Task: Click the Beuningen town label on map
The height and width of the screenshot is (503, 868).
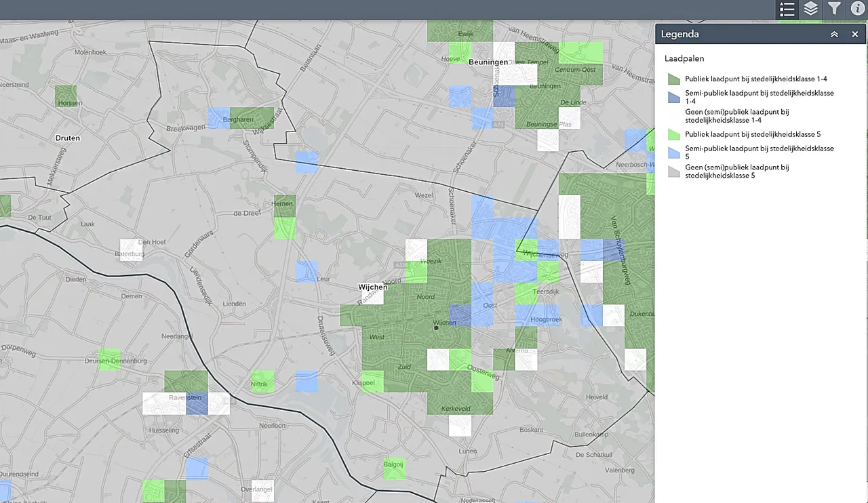Action: 488,62
